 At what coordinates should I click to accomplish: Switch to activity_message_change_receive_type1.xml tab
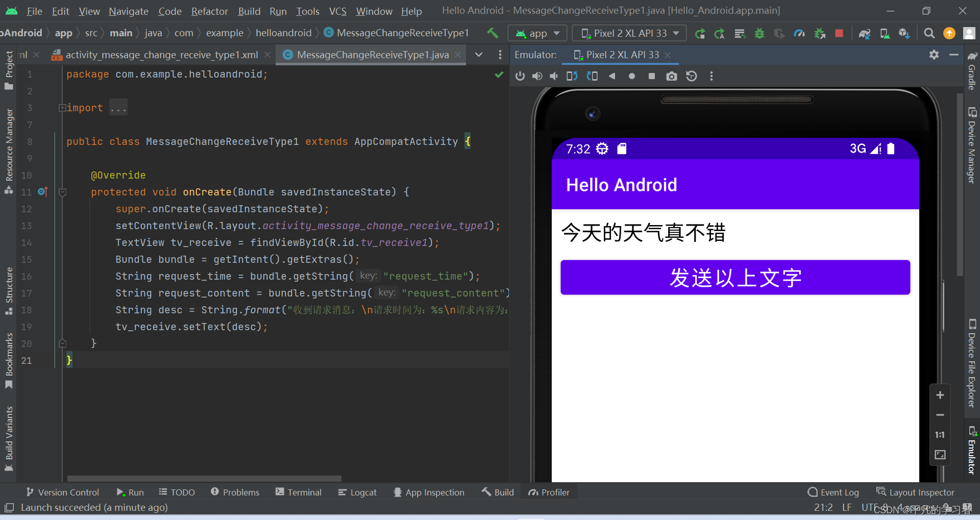[161, 55]
